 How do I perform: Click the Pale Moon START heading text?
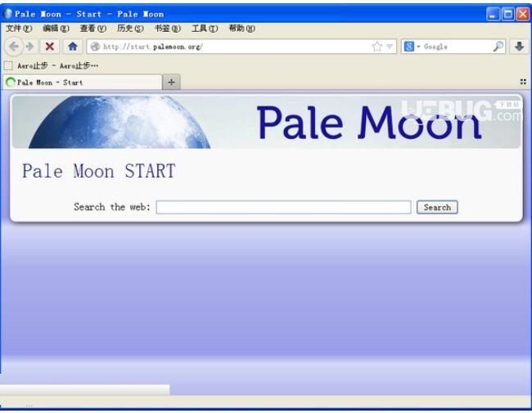99,171
